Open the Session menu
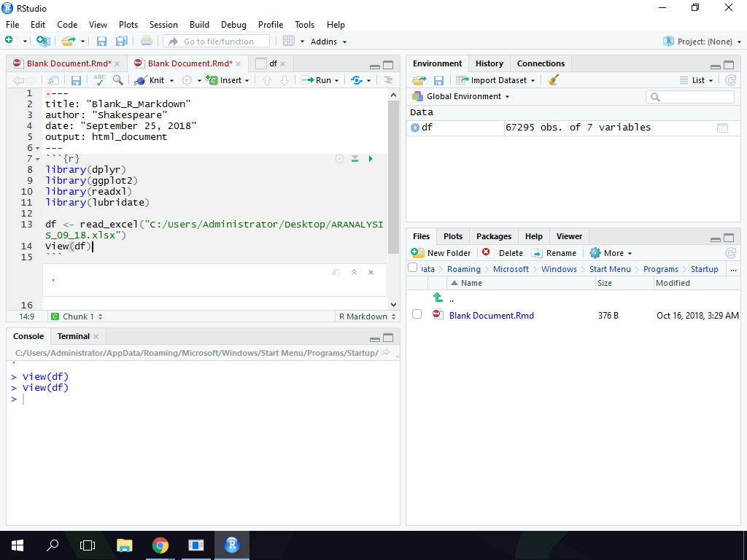 (163, 25)
